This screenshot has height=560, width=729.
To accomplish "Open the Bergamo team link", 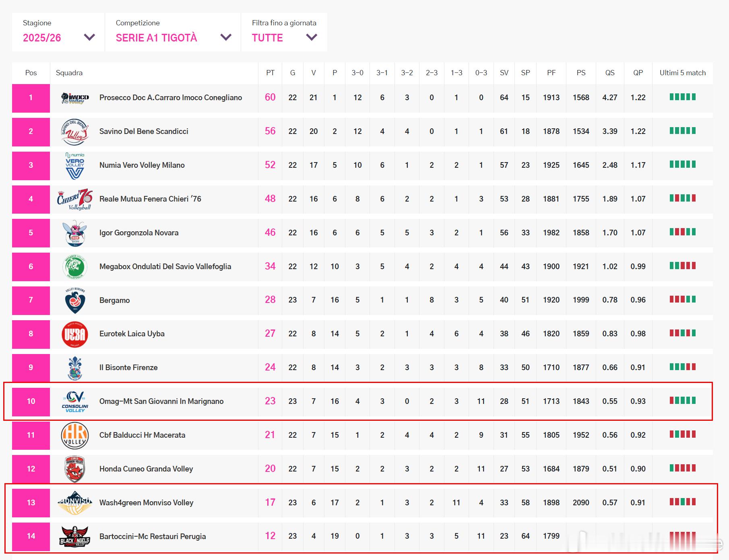I will [x=114, y=300].
